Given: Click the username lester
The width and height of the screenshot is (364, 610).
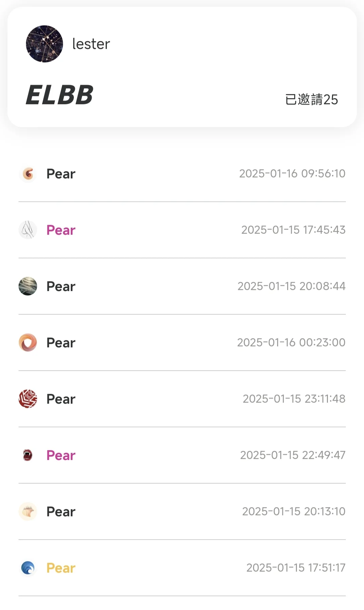Looking at the screenshot, I should pyautogui.click(x=91, y=44).
